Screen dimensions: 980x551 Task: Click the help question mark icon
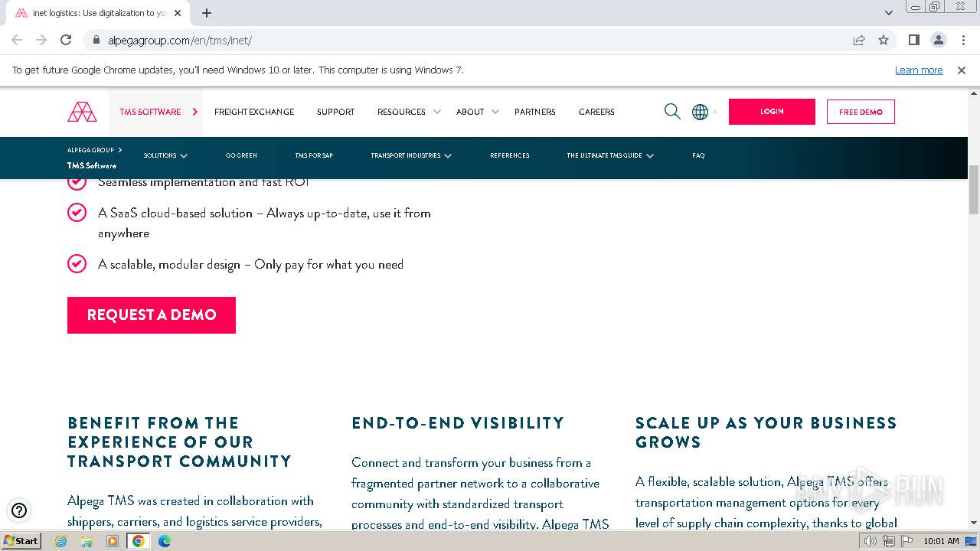click(19, 510)
